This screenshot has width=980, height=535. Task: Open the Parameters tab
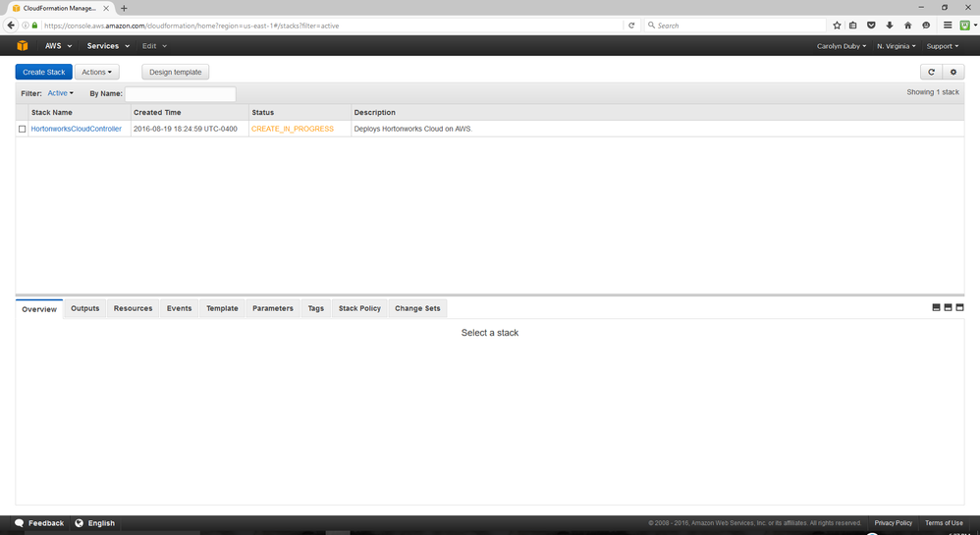[x=273, y=308]
